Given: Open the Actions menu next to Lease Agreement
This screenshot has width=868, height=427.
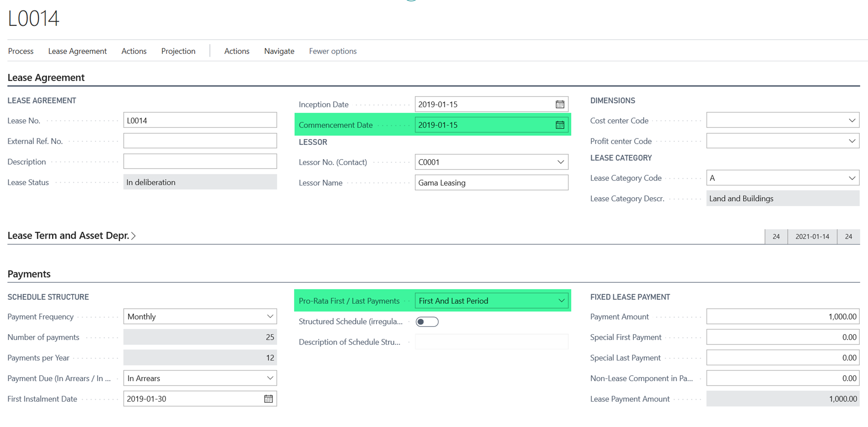Looking at the screenshot, I should pyautogui.click(x=134, y=51).
